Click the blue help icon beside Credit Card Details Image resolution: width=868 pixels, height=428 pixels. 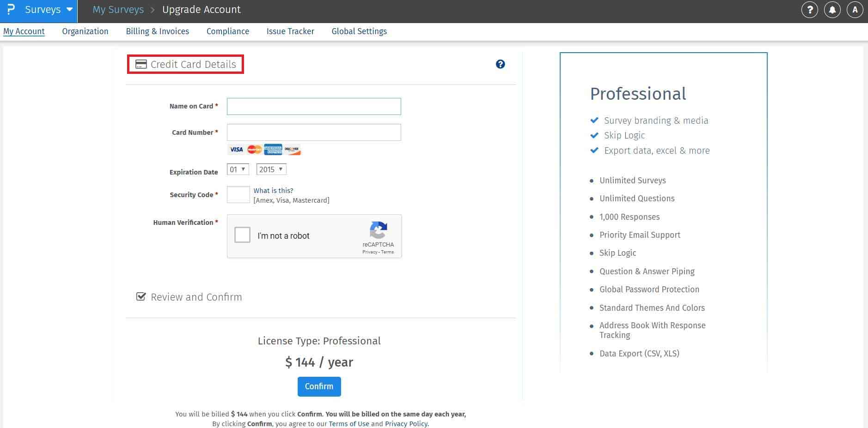pyautogui.click(x=500, y=64)
